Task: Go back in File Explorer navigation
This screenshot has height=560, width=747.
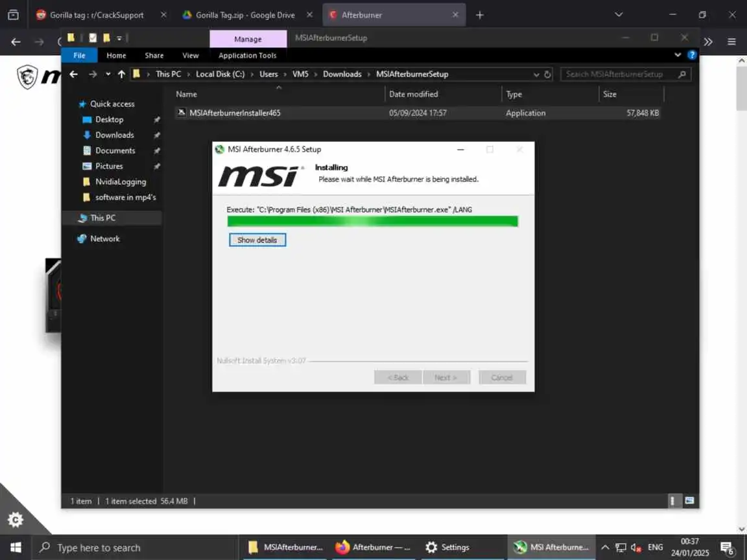Action: pyautogui.click(x=73, y=75)
